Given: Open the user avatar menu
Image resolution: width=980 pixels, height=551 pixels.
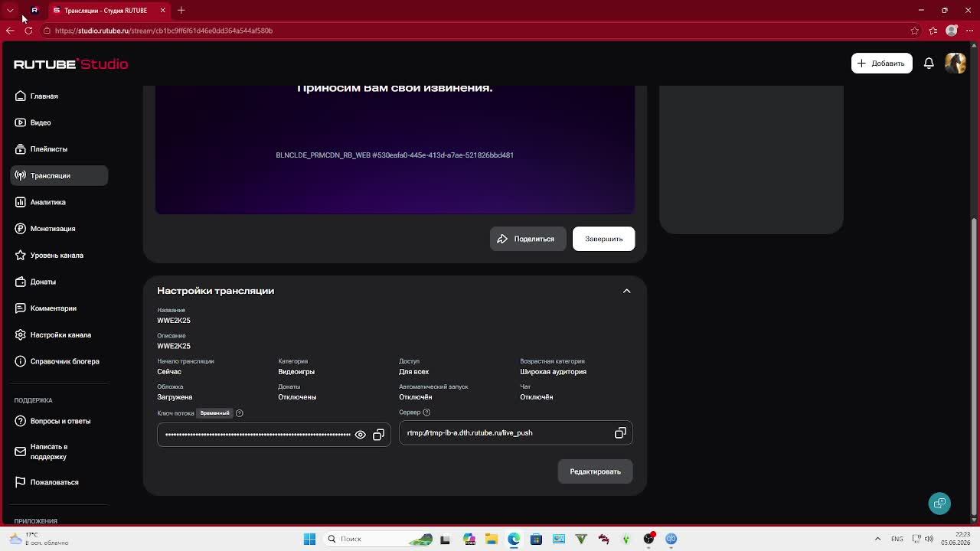Looking at the screenshot, I should pyautogui.click(x=955, y=64).
